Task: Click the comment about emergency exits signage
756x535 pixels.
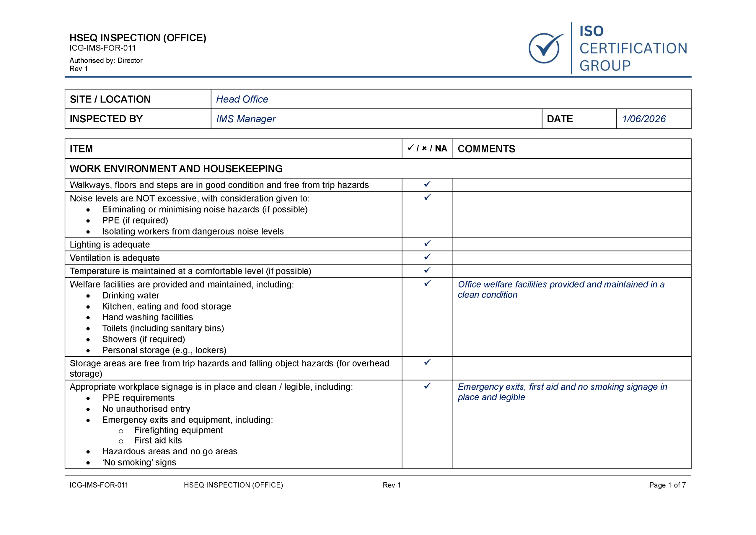Action: (x=562, y=392)
